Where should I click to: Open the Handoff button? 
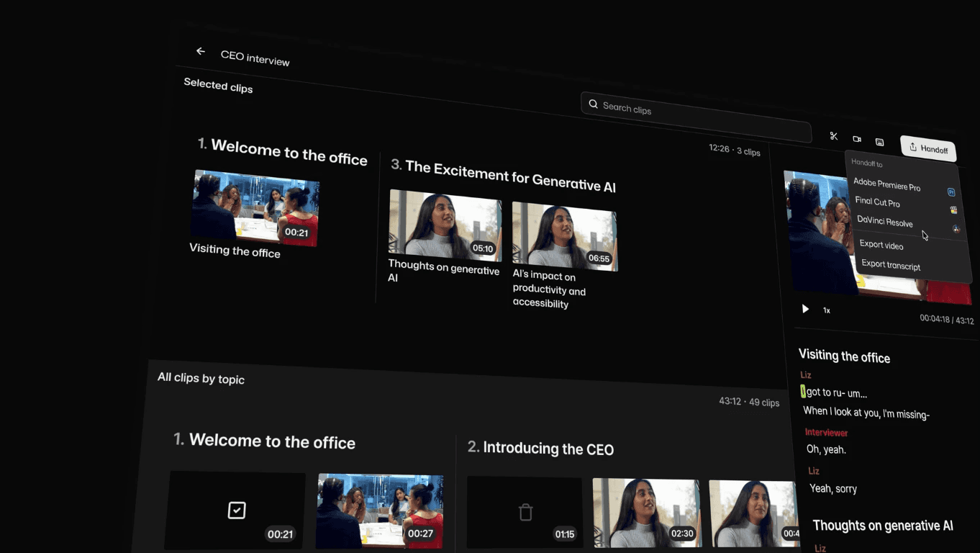(x=928, y=148)
